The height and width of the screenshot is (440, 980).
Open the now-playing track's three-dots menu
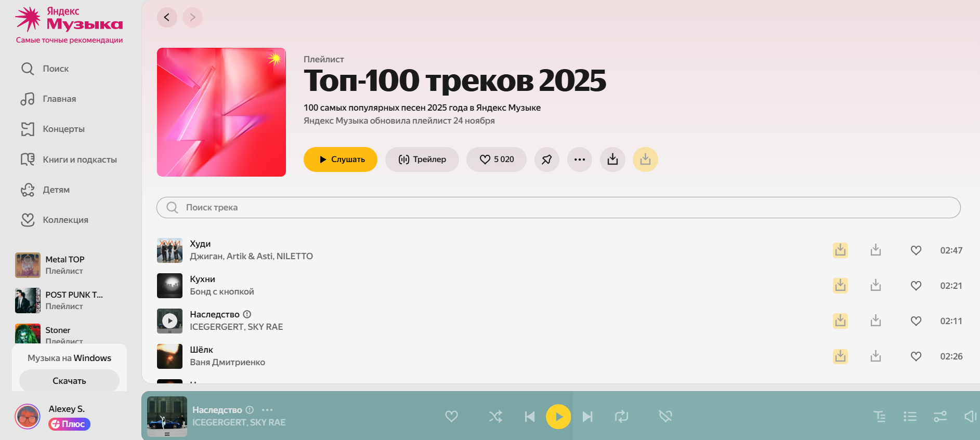coord(267,410)
